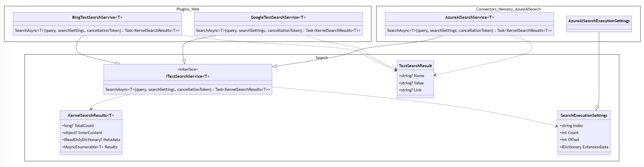The image size is (644, 167).
Task: Select the SearchAsync method in BingTextSearchService
Action: tap(97, 30)
